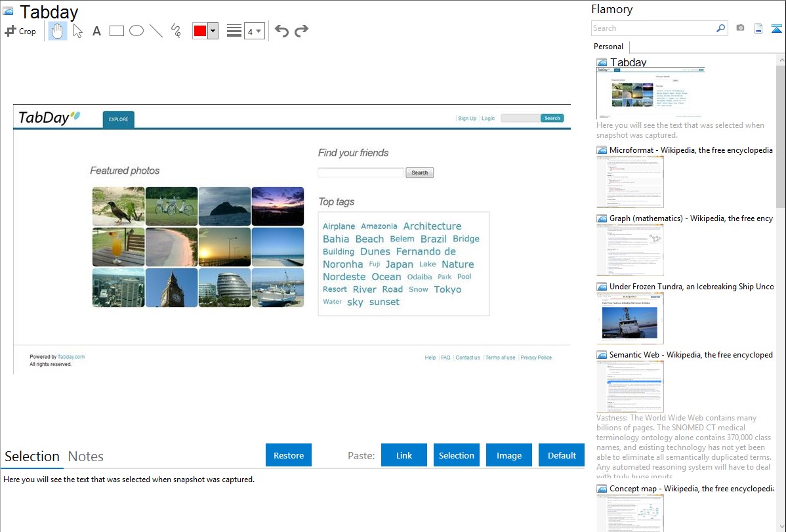Click the Paste Link button
The width and height of the screenshot is (786, 532).
404,455
